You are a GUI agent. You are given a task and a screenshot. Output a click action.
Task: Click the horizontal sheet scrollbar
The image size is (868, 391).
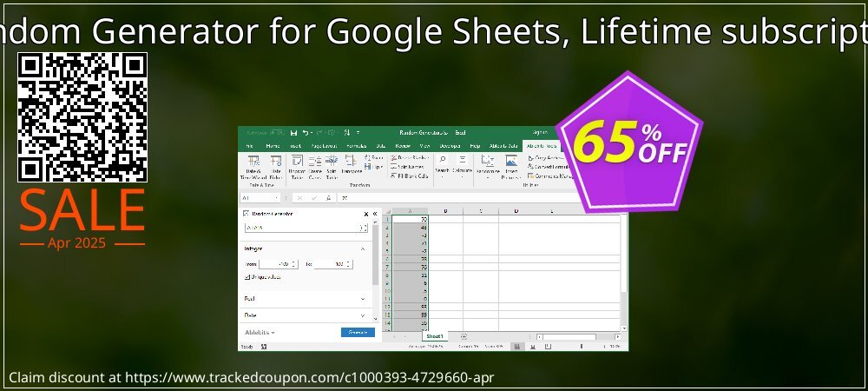[x=578, y=337]
